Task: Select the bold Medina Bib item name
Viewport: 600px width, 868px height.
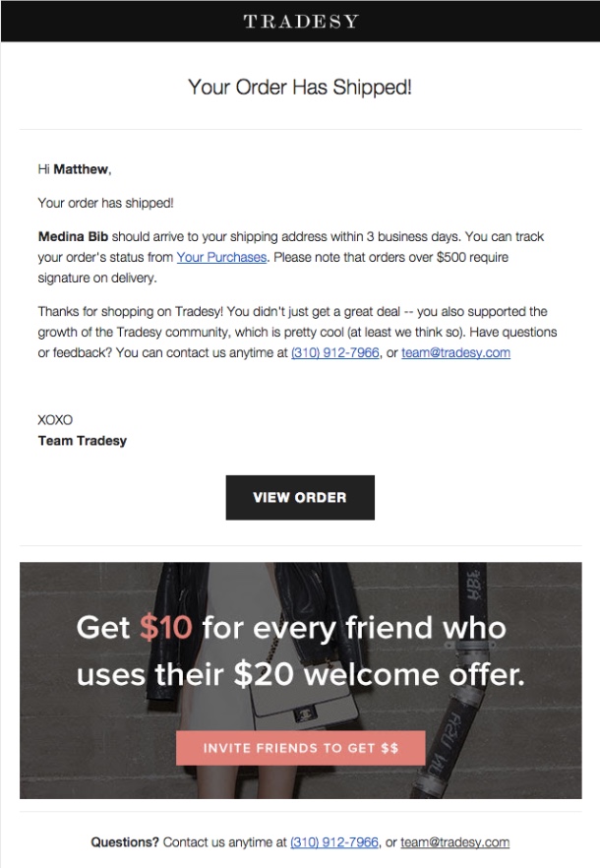Action: pos(73,237)
